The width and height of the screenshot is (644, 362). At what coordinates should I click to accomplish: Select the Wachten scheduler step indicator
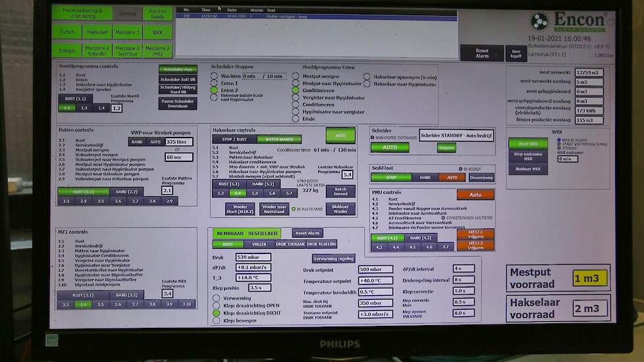(214, 76)
